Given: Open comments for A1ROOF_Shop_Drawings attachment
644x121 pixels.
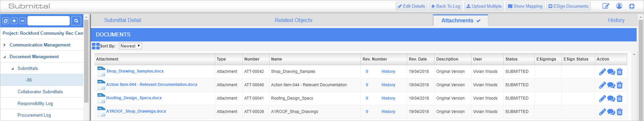Looking at the screenshot, I should click(x=611, y=112).
